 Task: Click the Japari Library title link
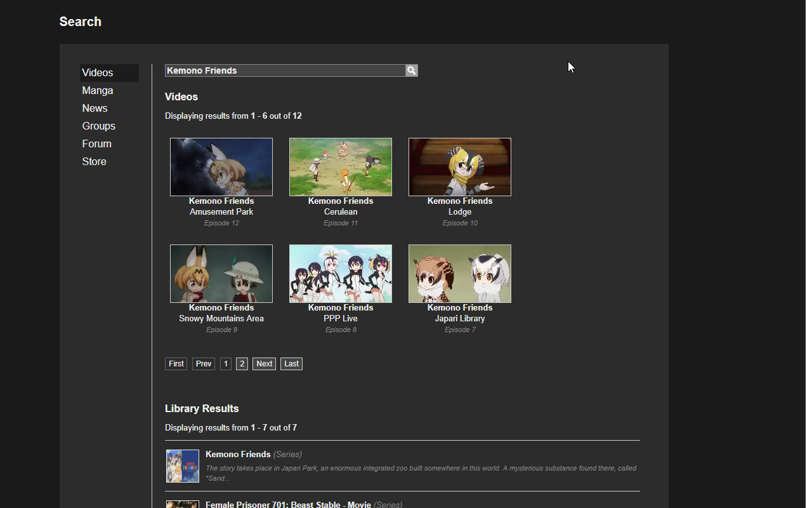460,319
